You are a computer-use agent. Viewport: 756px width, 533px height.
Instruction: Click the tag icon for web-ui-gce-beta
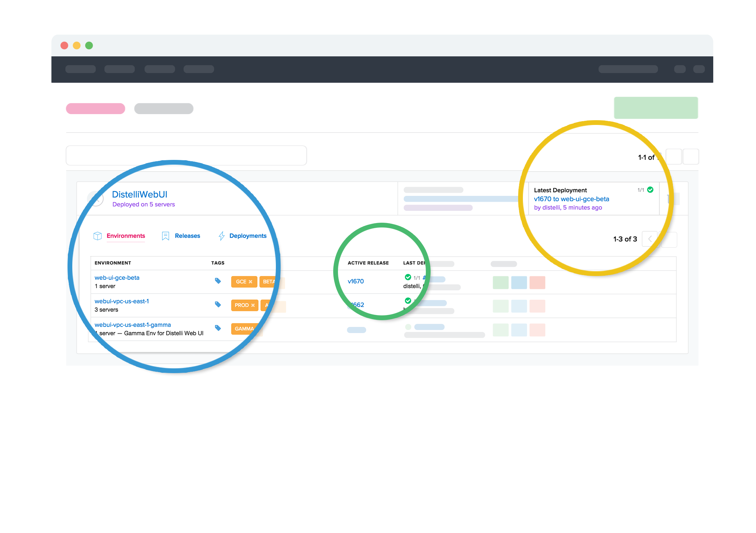[x=218, y=281]
